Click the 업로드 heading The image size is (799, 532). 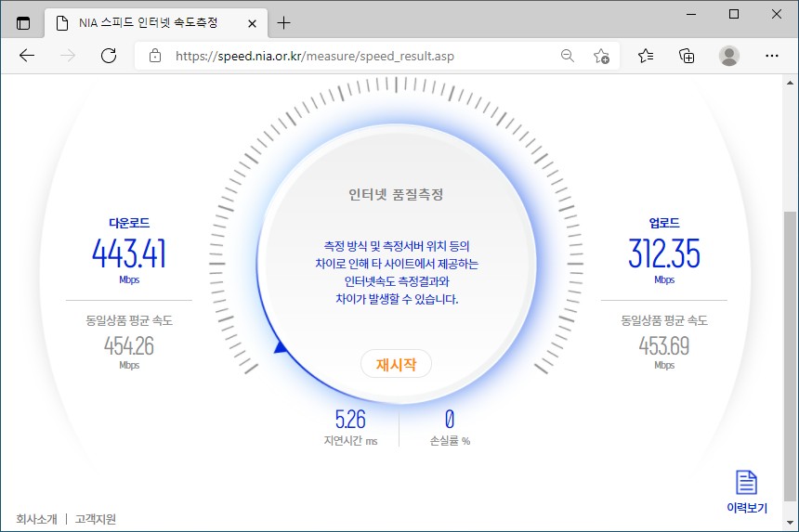pyautogui.click(x=664, y=223)
